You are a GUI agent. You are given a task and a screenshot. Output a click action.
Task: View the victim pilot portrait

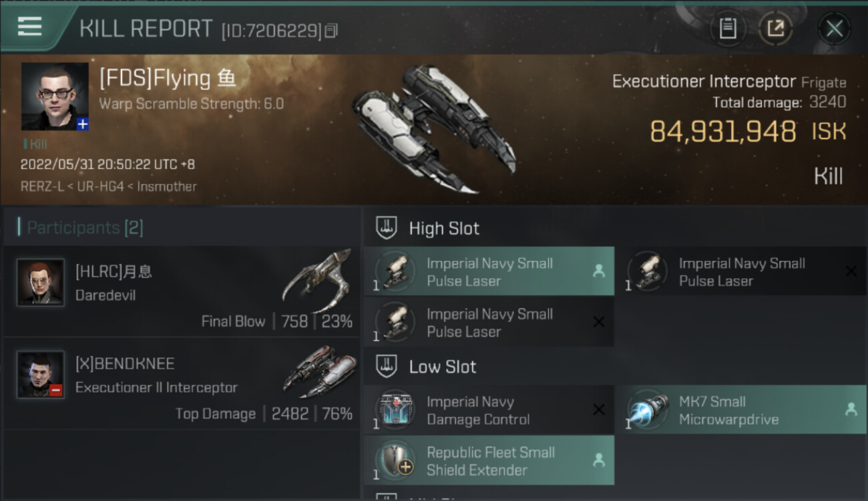click(54, 96)
